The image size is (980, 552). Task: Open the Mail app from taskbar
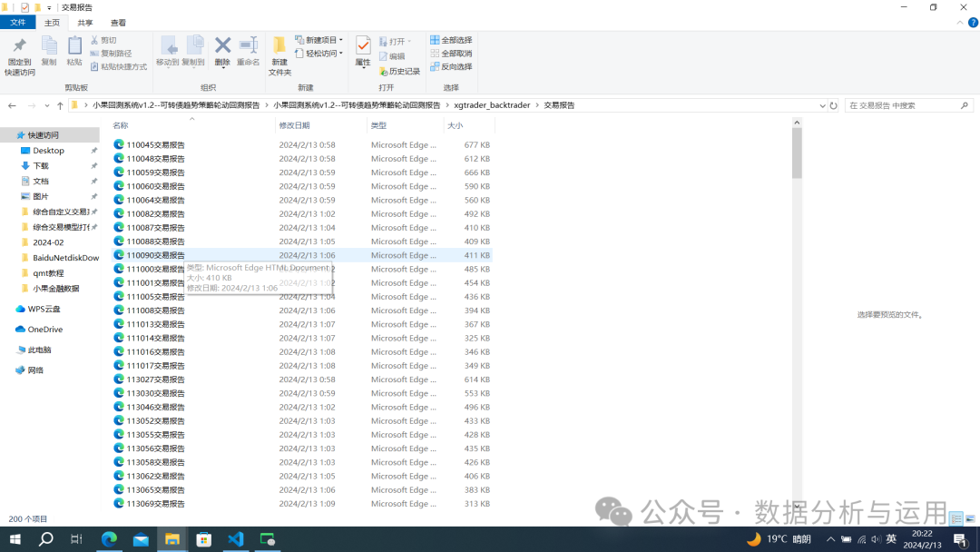(x=141, y=539)
